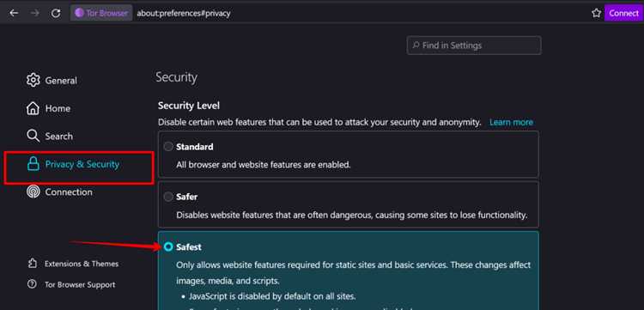Open General settings via gear icon
The width and height of the screenshot is (644, 310).
33,80
